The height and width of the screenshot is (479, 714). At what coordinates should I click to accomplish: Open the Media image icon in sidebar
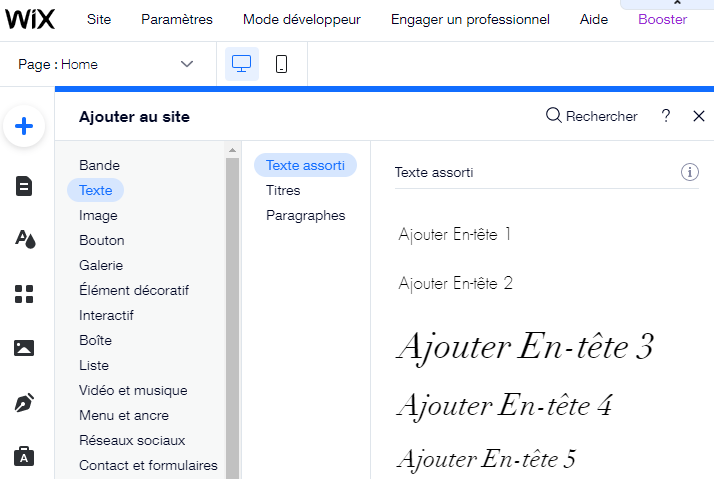point(24,348)
